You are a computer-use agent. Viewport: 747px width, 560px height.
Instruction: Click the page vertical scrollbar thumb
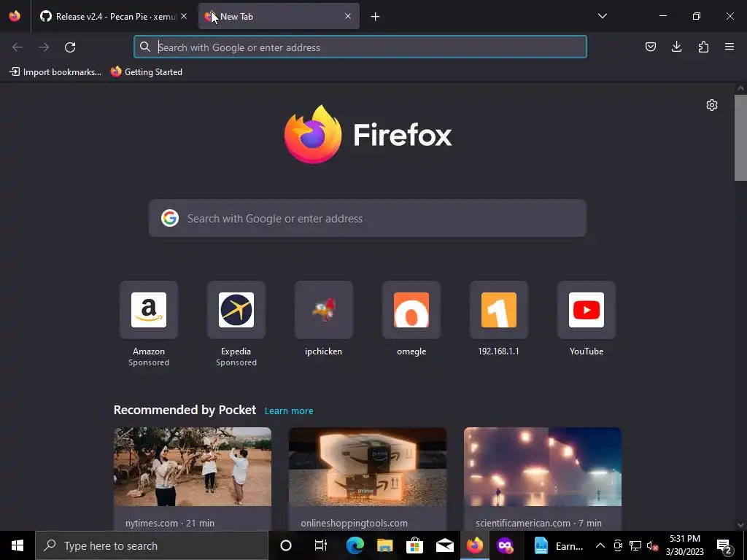740,138
